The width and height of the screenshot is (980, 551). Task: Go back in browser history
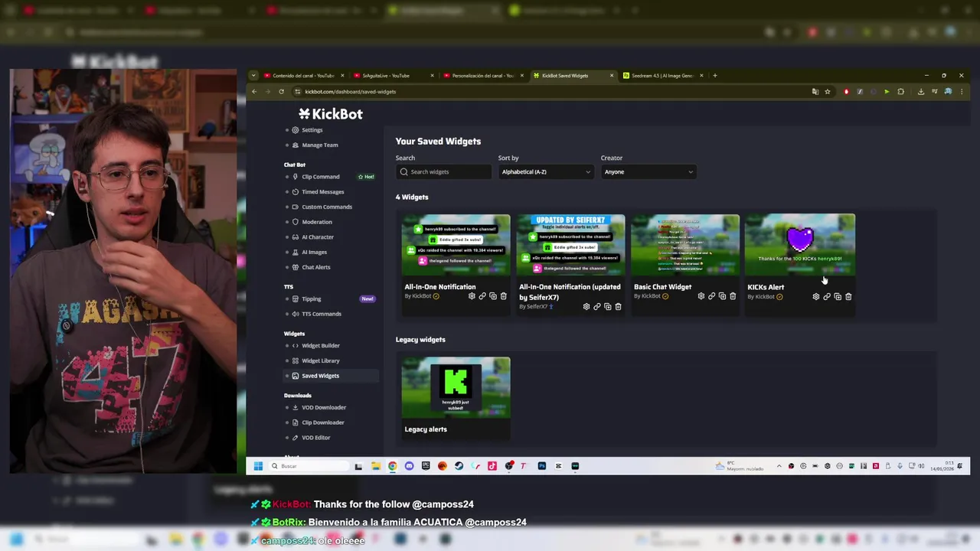[254, 92]
